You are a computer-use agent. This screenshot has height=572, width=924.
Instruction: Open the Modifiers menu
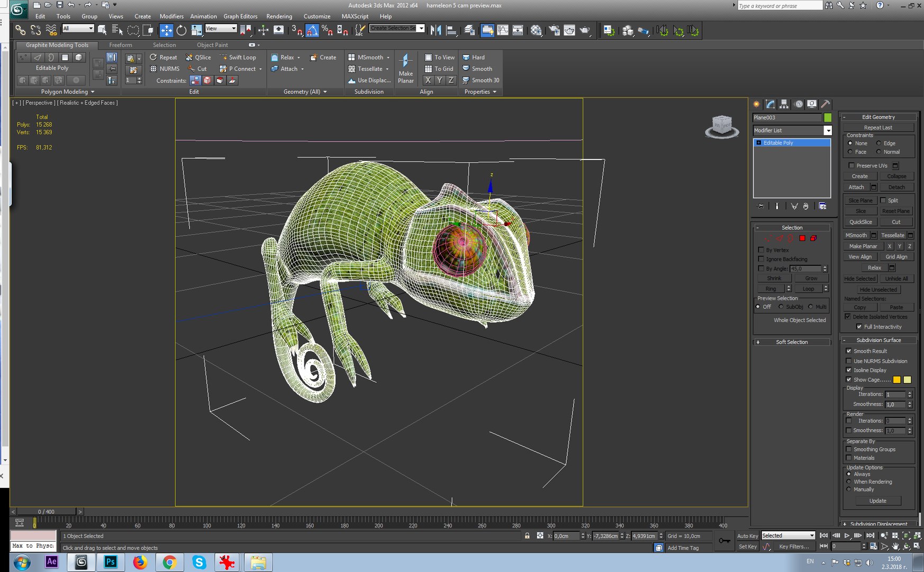click(x=171, y=16)
